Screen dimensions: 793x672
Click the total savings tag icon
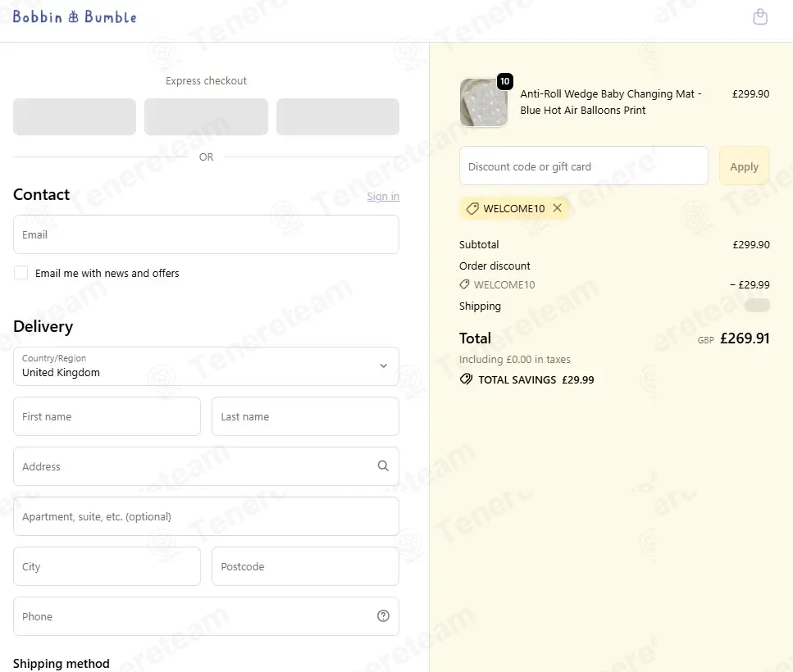coord(467,379)
